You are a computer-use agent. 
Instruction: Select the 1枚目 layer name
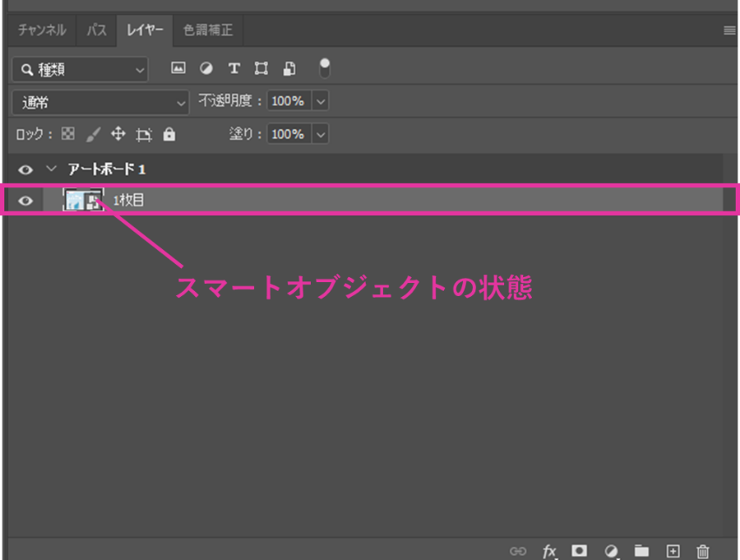128,199
